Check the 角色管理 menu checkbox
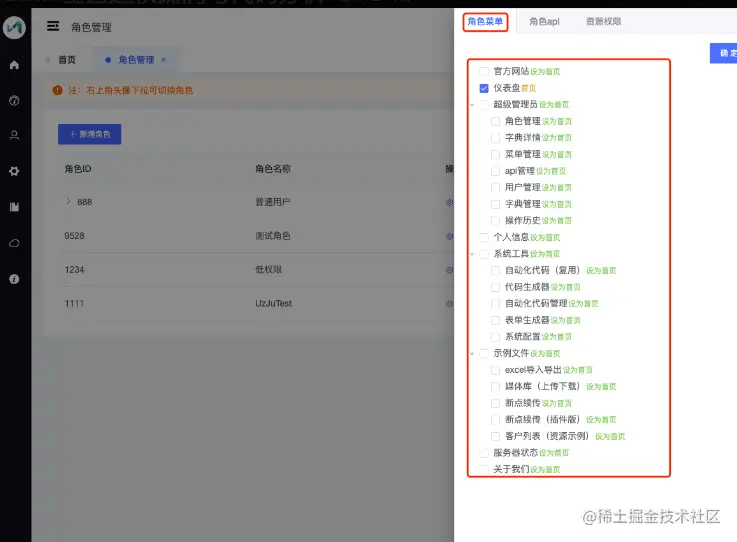The height and width of the screenshot is (542, 737). coord(495,121)
